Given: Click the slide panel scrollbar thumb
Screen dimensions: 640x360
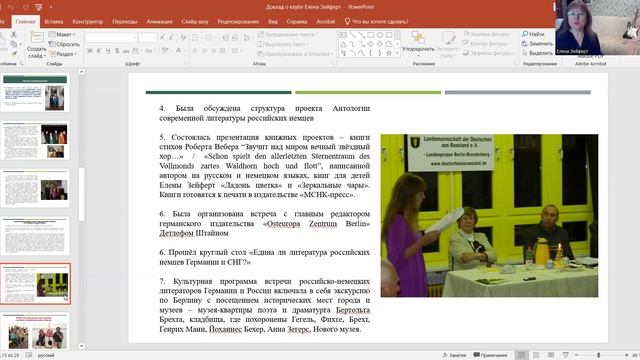Looking at the screenshot, I should tap(81, 194).
